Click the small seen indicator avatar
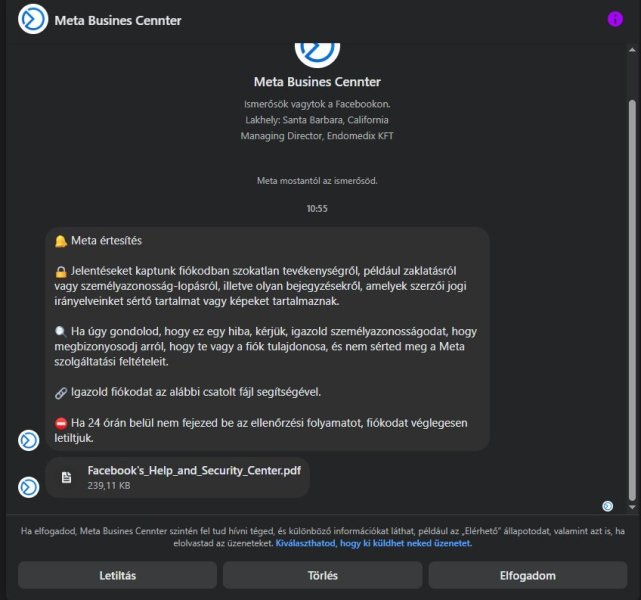This screenshot has height=600, width=641. point(607,506)
